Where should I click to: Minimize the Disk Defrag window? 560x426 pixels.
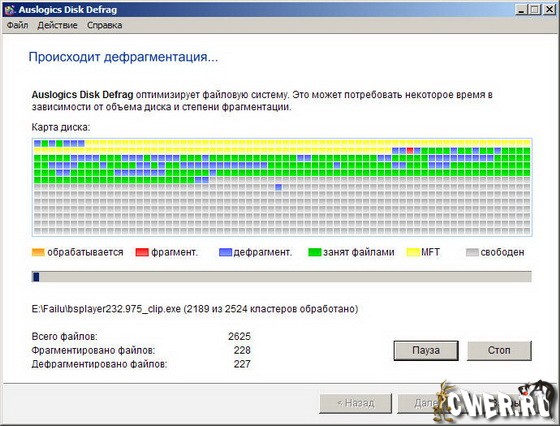(522, 10)
